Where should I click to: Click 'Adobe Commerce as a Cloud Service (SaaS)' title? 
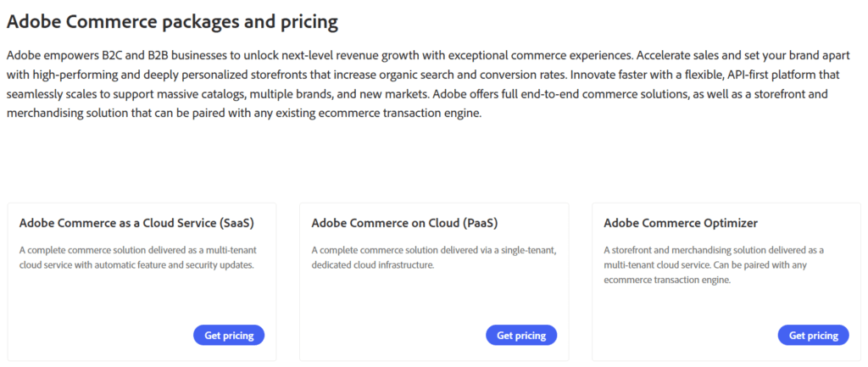(x=136, y=223)
